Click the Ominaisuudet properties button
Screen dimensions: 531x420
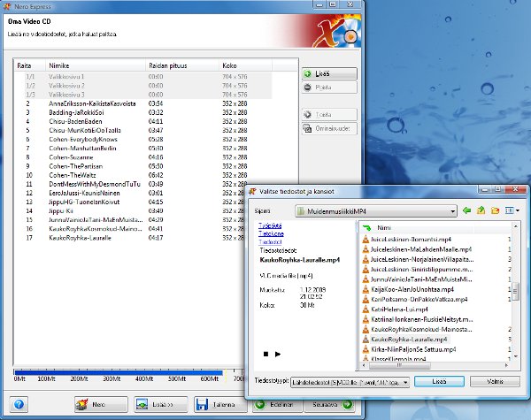coord(329,128)
